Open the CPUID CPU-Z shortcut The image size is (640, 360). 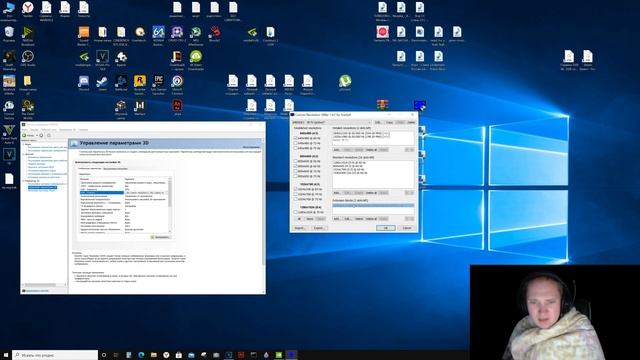[177, 32]
